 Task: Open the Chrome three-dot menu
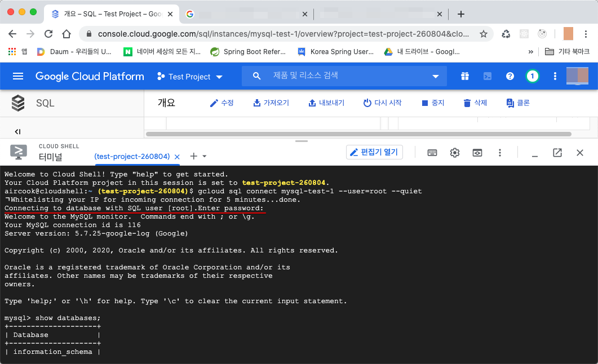pyautogui.click(x=586, y=34)
